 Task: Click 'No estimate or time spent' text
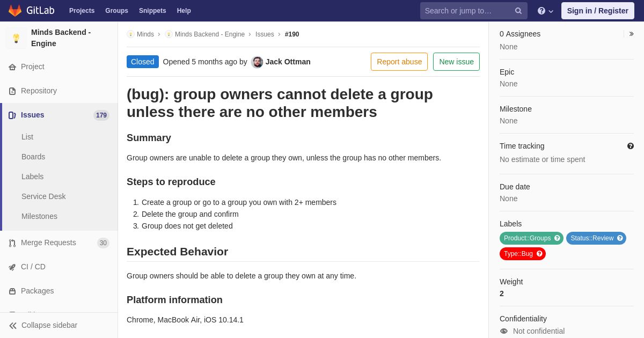(542, 159)
